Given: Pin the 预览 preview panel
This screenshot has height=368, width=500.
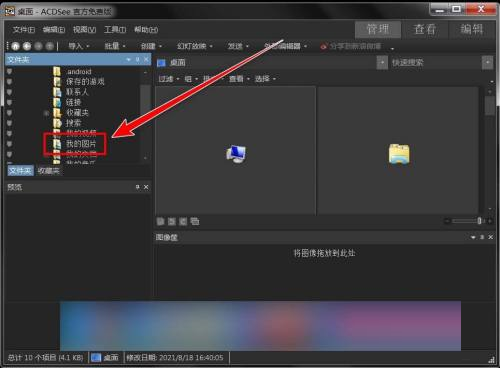Looking at the screenshot, I should pyautogui.click(x=137, y=187).
